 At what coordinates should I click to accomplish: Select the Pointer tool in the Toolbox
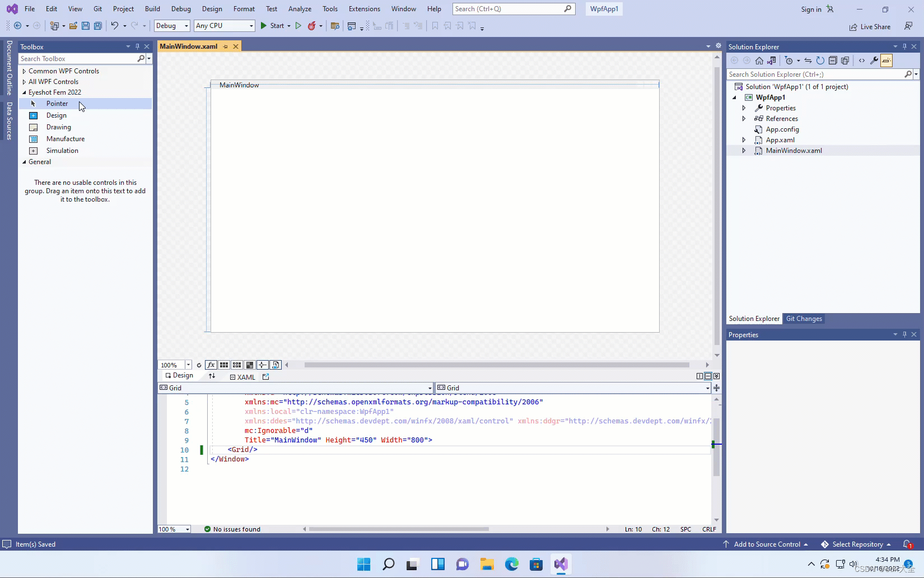click(x=57, y=103)
